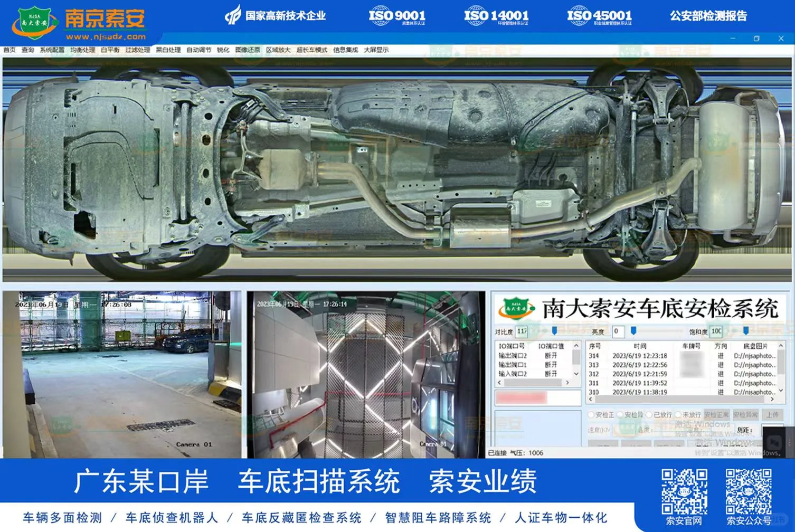Click the IO list scroll-down arrow
The image size is (795, 532).
(x=576, y=374)
